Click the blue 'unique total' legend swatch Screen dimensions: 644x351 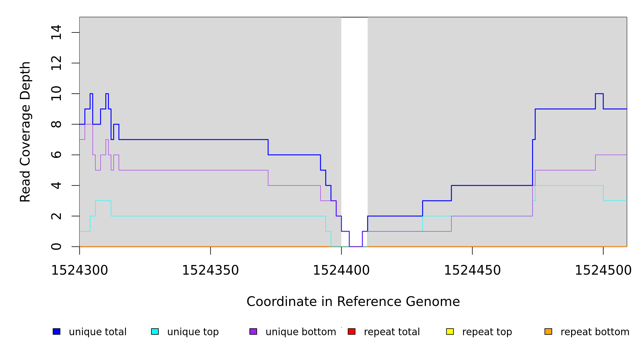56,331
